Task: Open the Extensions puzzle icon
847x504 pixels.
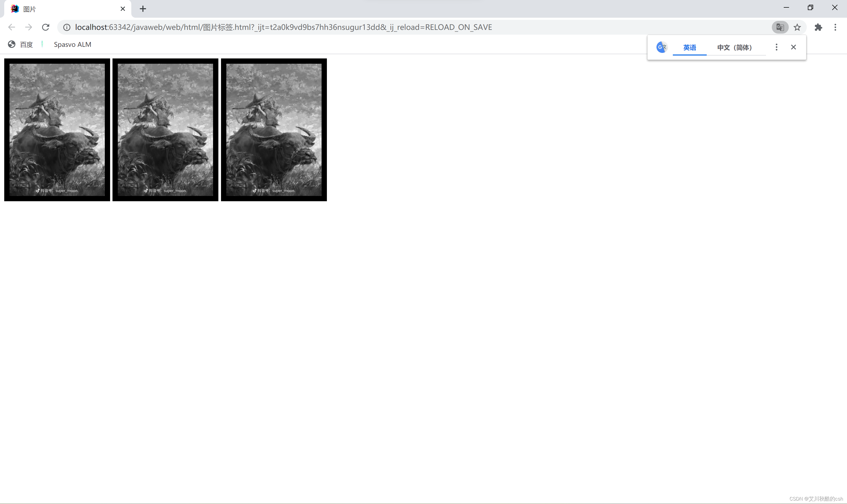Action: tap(818, 27)
